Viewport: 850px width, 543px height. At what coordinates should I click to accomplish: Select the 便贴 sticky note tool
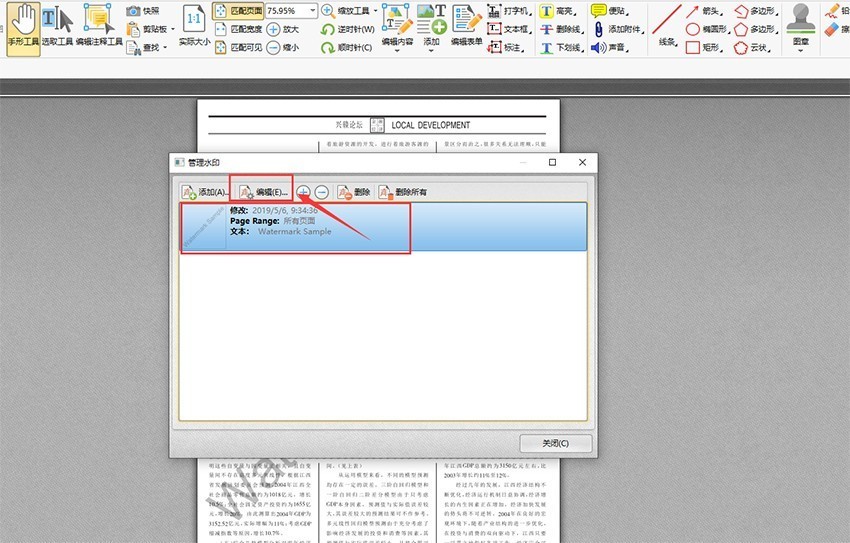coord(610,11)
